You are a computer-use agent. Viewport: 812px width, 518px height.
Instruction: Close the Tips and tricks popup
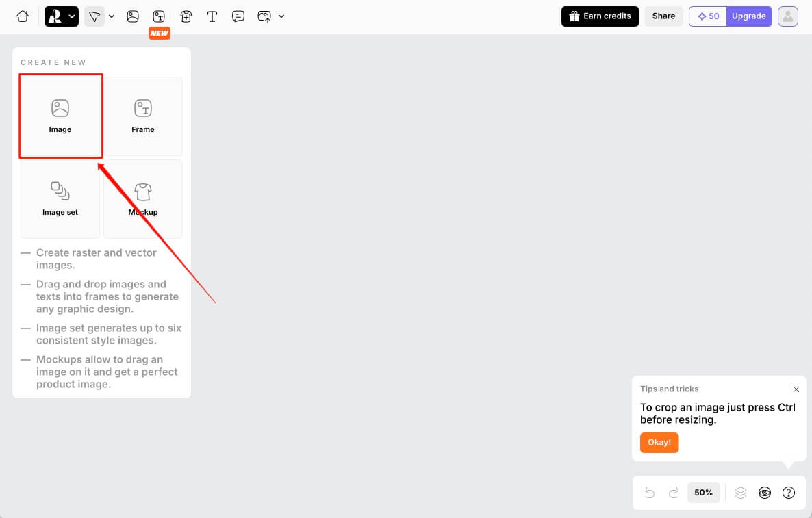pyautogui.click(x=796, y=389)
